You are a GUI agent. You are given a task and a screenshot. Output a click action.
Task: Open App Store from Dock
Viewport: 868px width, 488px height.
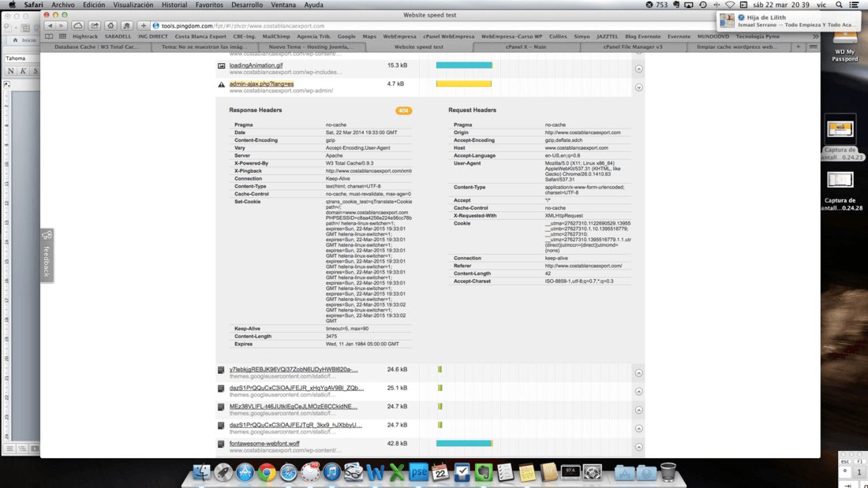245,472
